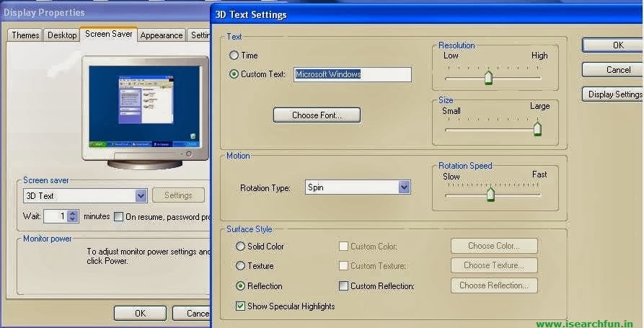This screenshot has height=328, width=644.
Task: Confirm 3D Text Settings with OK
Action: (613, 45)
